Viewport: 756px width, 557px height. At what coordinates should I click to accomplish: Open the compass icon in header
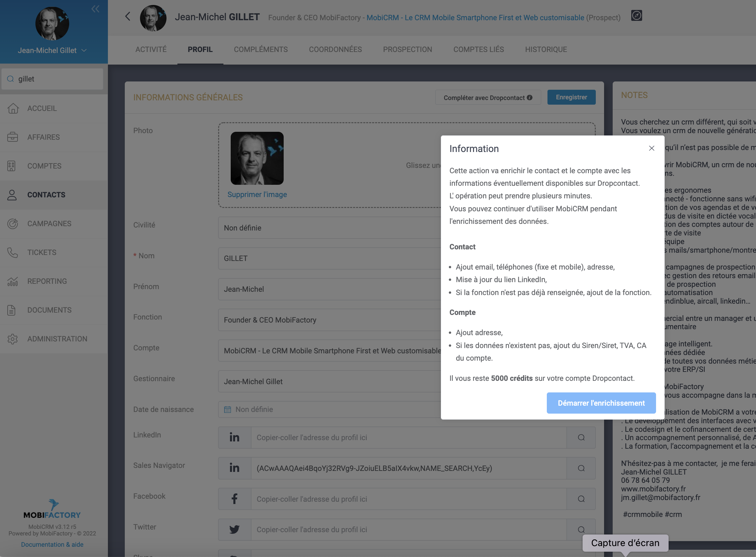637,16
